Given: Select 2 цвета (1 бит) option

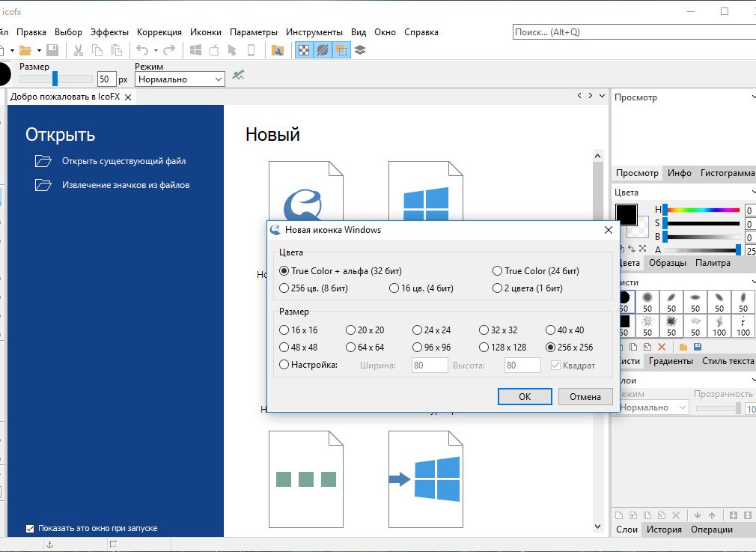Looking at the screenshot, I should pyautogui.click(x=528, y=288).
